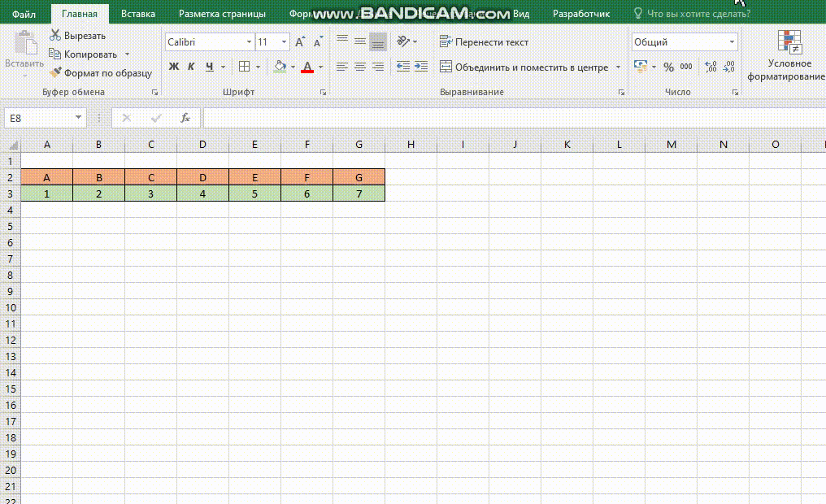Screen dimensions: 826x504
Task: Toggle bold (Ж) formatting
Action: click(174, 67)
